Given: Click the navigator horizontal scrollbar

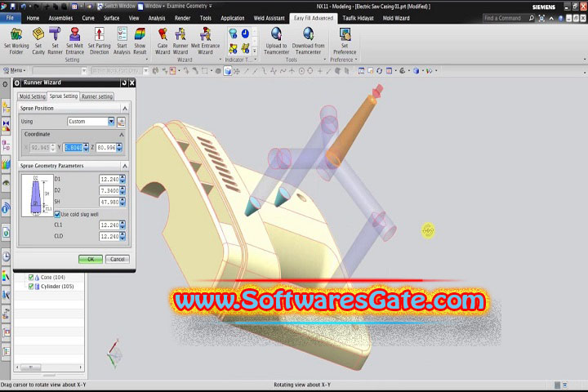Looking at the screenshot, I should 49,367.
